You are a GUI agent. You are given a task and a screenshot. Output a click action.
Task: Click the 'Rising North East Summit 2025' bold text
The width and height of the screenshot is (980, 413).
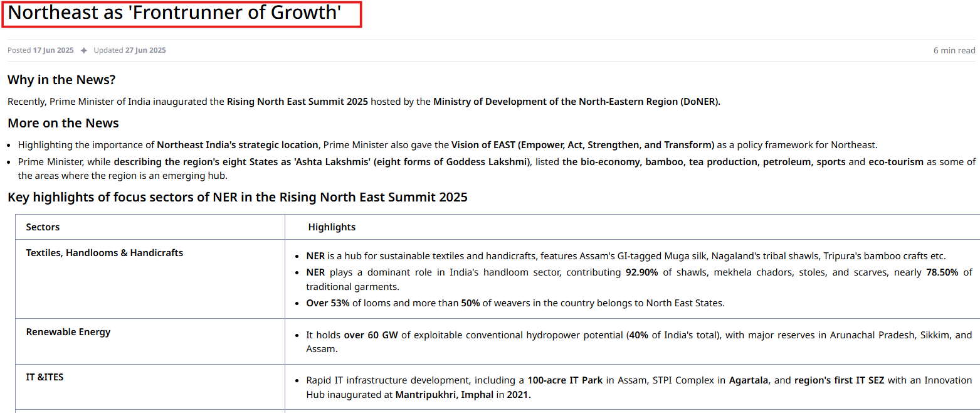297,102
